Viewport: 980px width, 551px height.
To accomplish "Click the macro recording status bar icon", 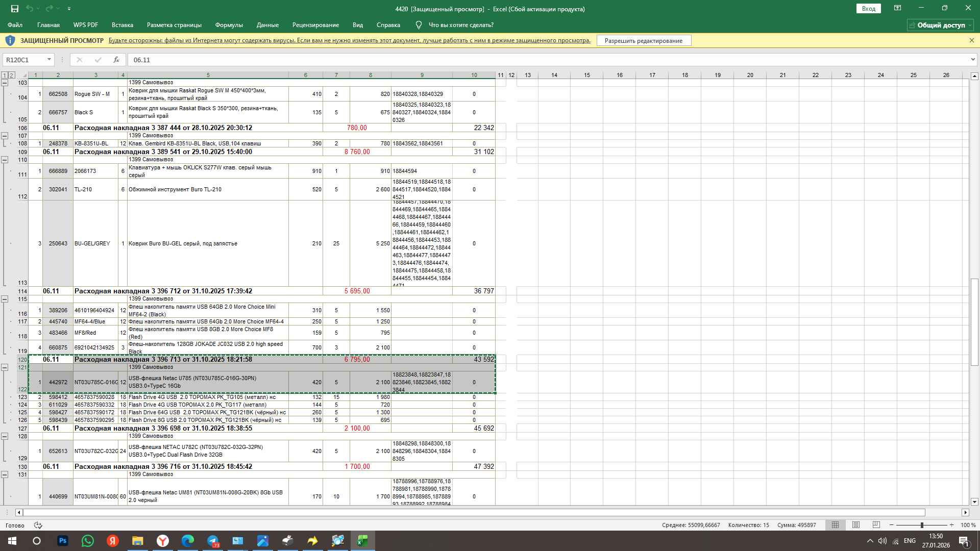I will (x=38, y=525).
